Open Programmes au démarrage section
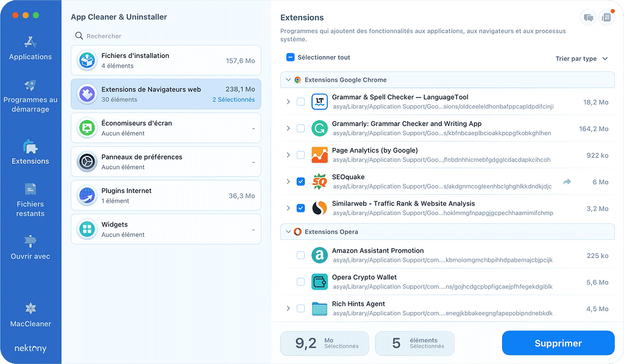Viewport: 624px width, 364px height. (30, 96)
